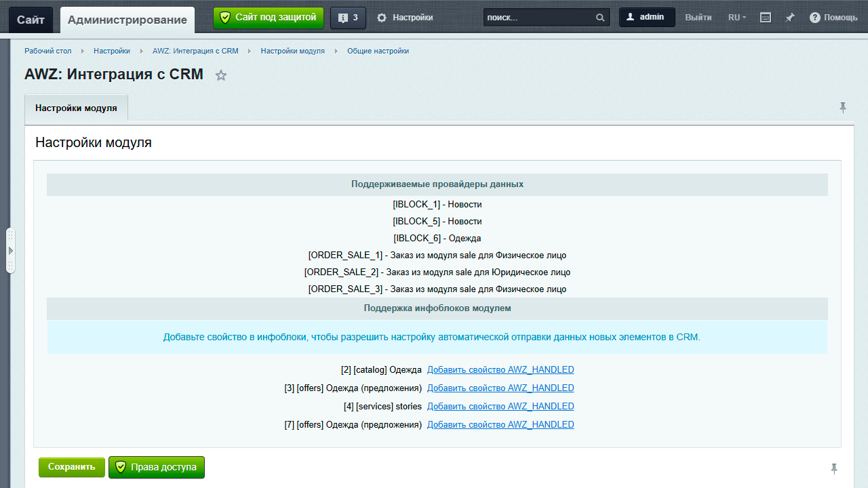Toggle the Сайт под защитой button

[x=269, y=18]
